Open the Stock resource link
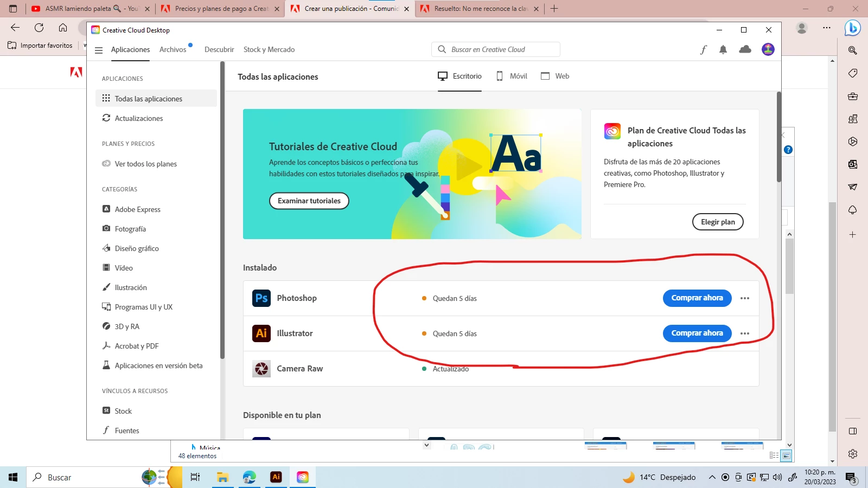The image size is (868, 488). [x=156, y=411]
